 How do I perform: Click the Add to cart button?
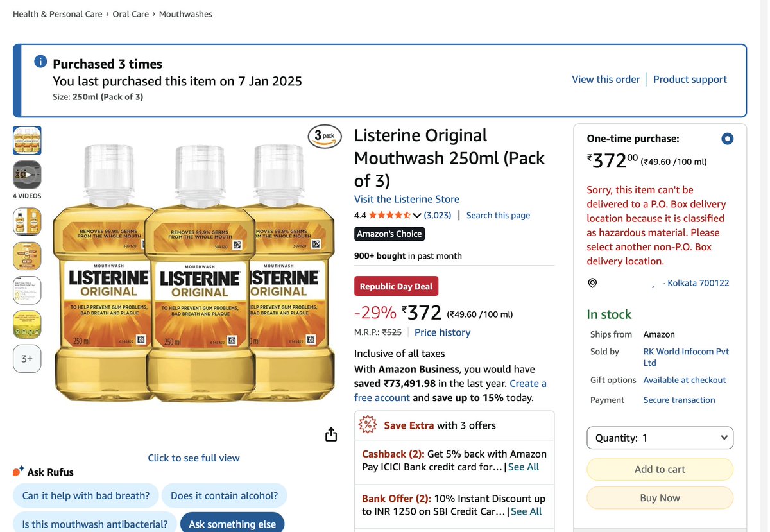(x=660, y=469)
